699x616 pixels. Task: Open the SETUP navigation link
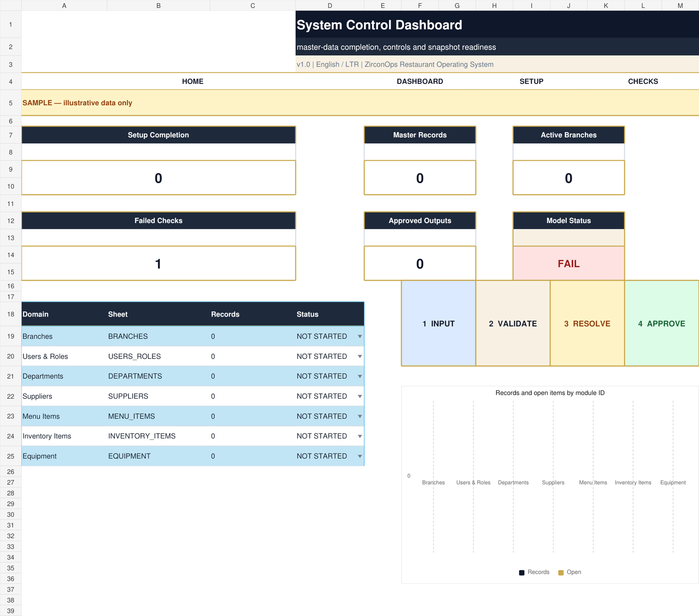click(x=531, y=81)
